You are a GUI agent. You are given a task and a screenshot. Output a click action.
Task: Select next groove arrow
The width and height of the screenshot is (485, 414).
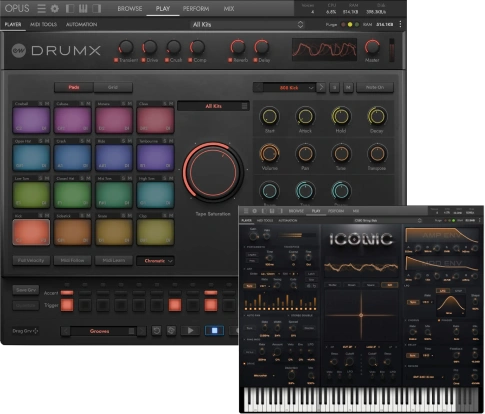[141, 331]
